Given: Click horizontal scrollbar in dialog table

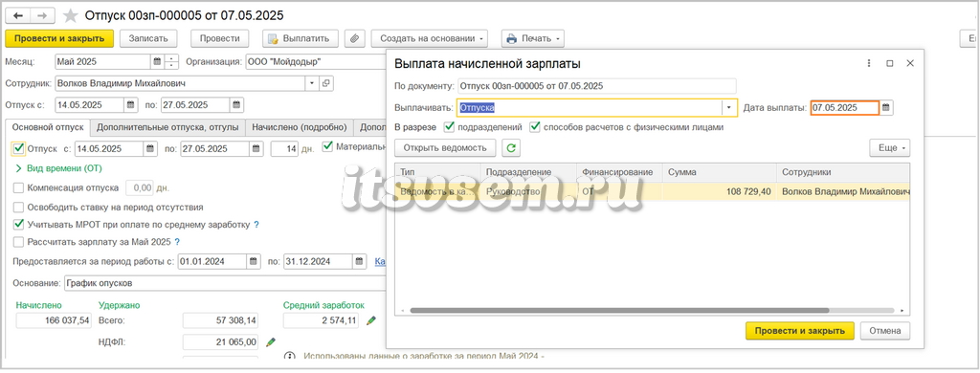Looking at the screenshot, I should (619, 310).
